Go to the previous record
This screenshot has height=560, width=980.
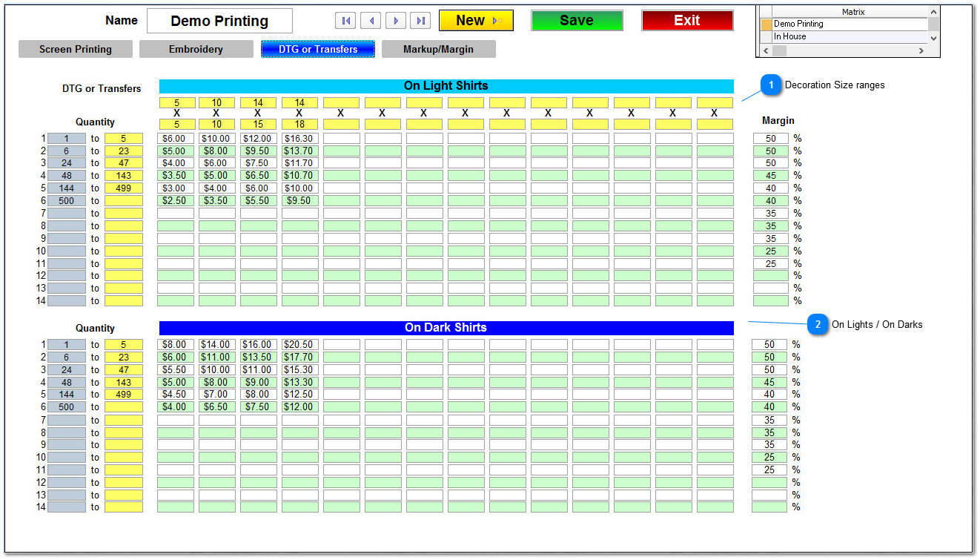point(371,20)
